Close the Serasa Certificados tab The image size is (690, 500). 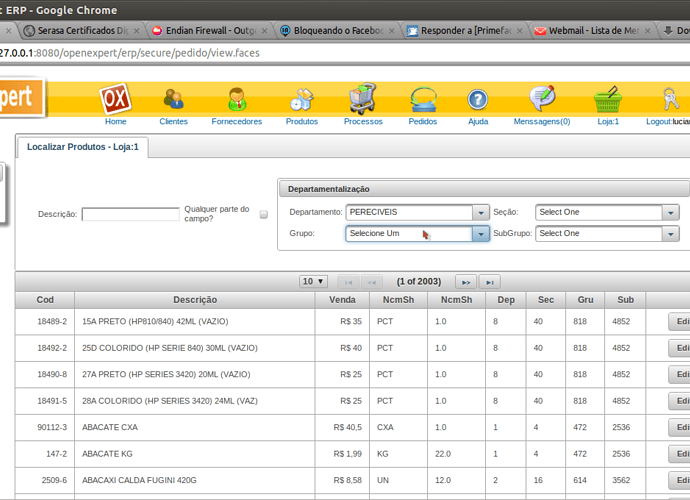point(136,31)
